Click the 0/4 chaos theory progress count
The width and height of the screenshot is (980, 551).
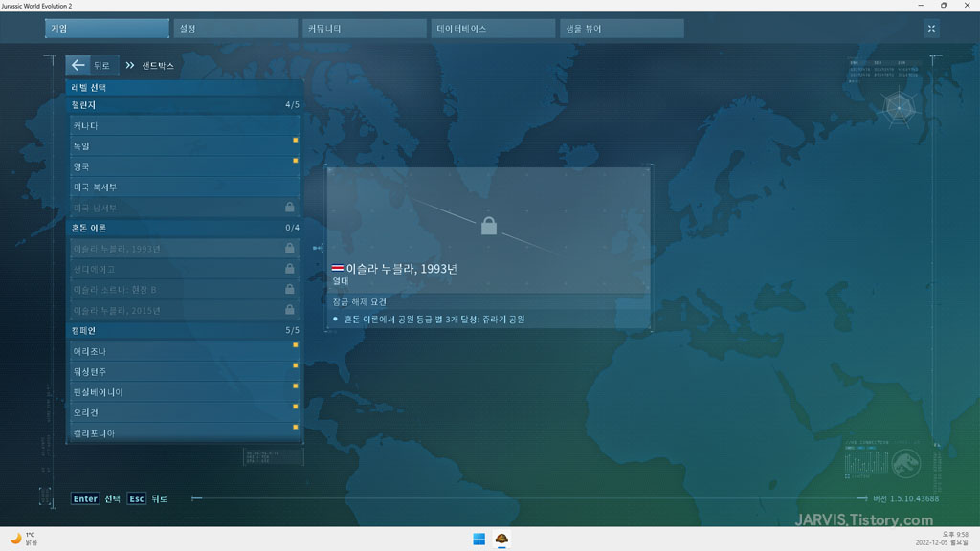[x=292, y=228]
